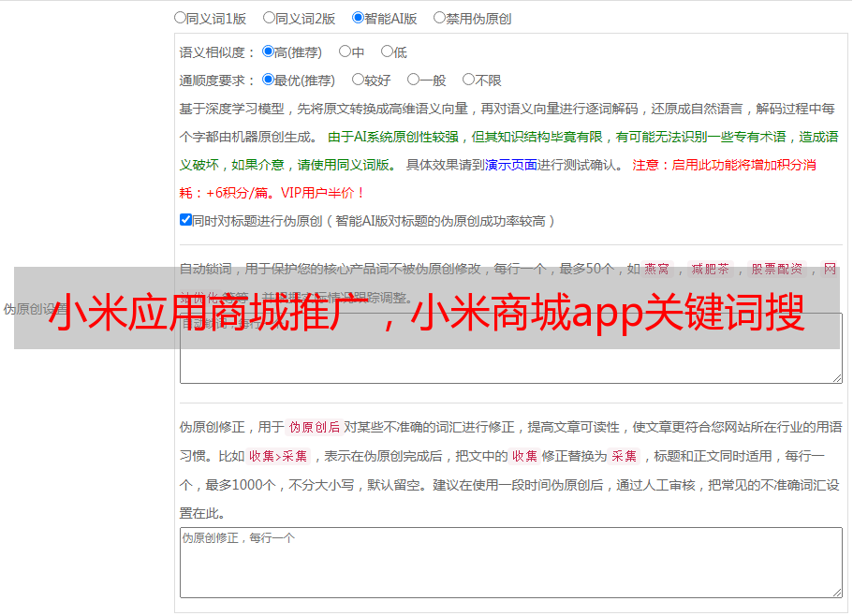Click the 伪原创后 highlighted tag
The width and height of the screenshot is (853, 616).
coord(315,427)
